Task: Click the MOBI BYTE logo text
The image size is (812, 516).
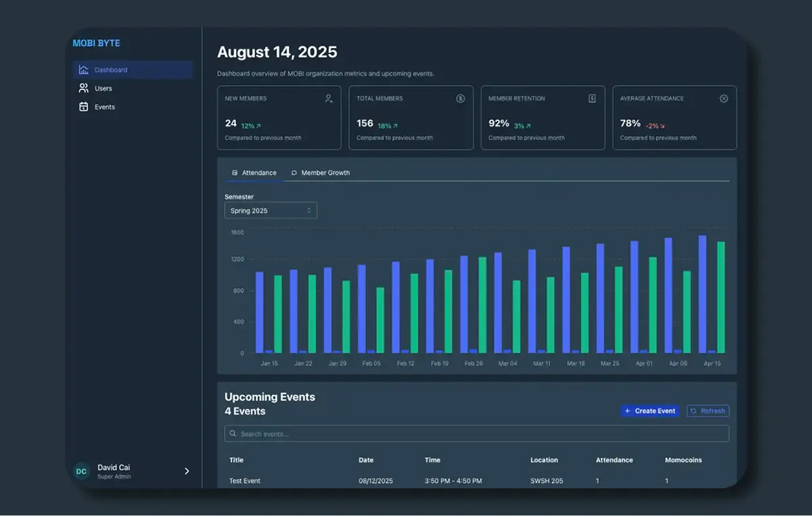Action: (x=96, y=43)
